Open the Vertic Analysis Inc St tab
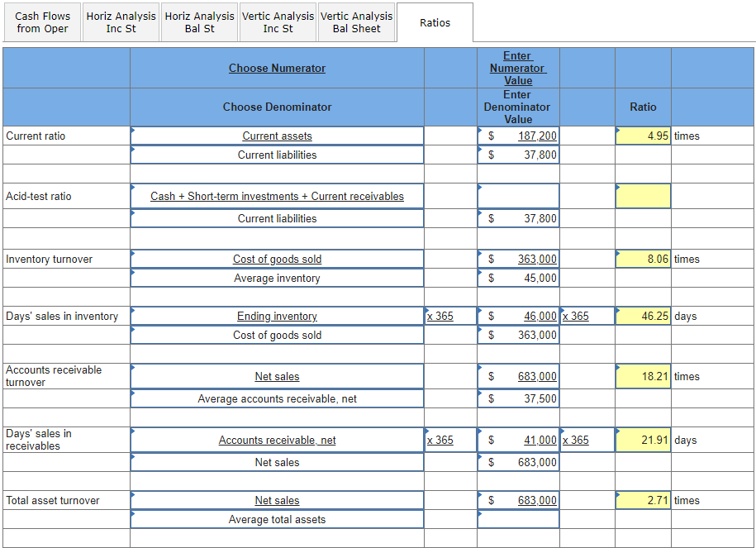This screenshot has width=756, height=548. click(x=278, y=22)
